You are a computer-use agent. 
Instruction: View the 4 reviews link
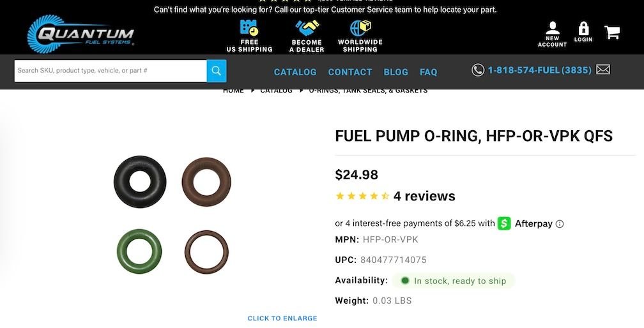[424, 196]
